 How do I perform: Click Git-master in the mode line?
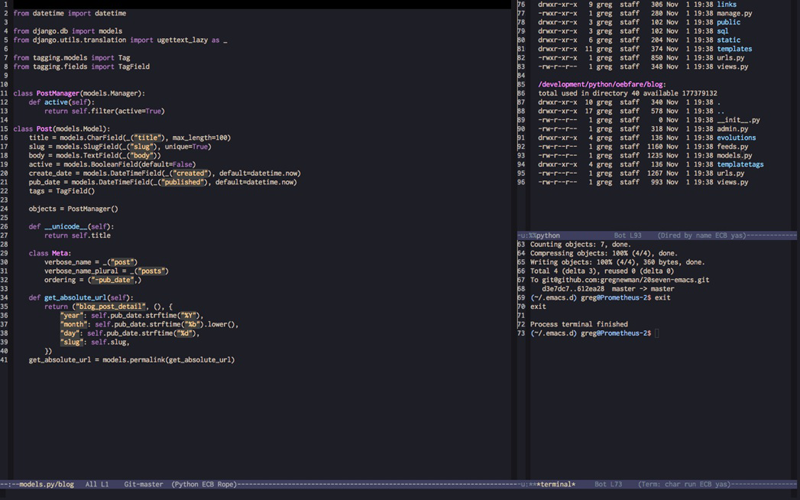tap(142, 484)
